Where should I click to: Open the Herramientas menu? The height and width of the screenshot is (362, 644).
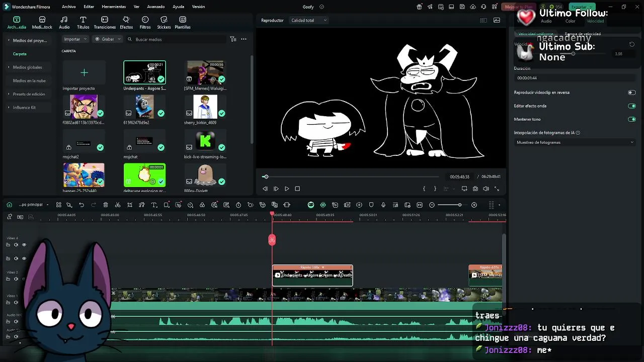click(x=114, y=7)
